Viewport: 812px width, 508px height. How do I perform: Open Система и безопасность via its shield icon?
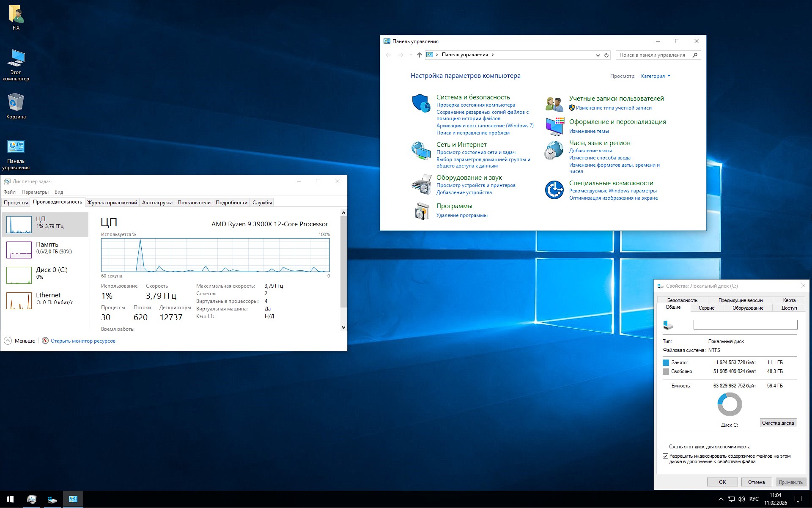[421, 102]
